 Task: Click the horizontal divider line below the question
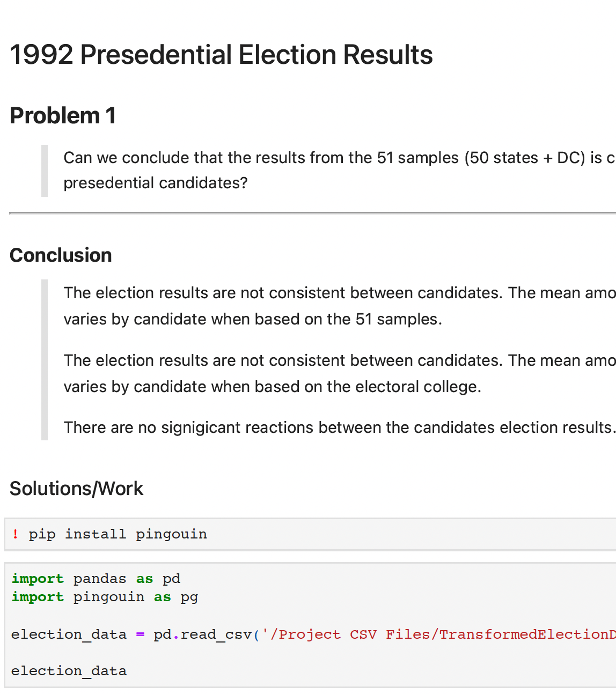(312, 213)
